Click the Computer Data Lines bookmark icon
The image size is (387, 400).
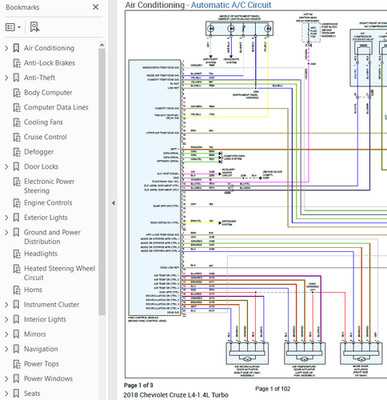pos(16,107)
